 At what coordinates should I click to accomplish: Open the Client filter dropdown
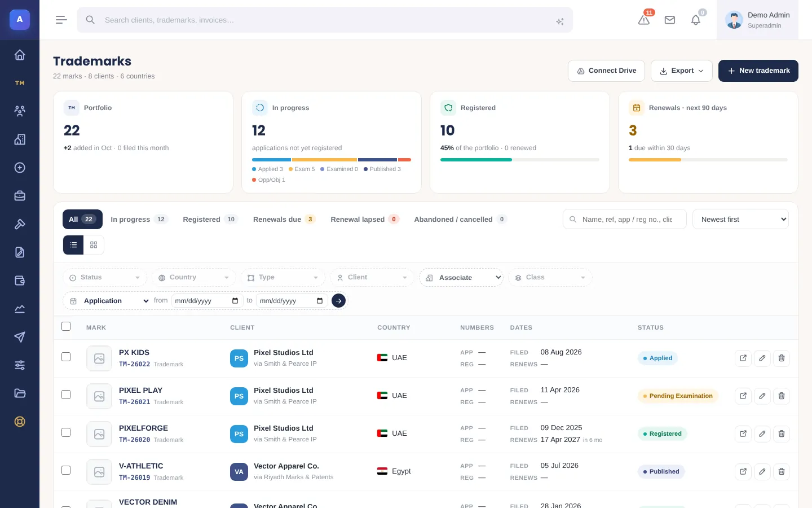click(x=372, y=278)
